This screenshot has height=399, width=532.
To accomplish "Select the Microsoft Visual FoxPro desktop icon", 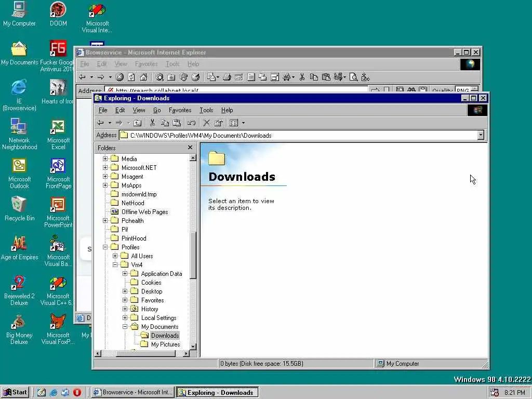I will (58, 329).
